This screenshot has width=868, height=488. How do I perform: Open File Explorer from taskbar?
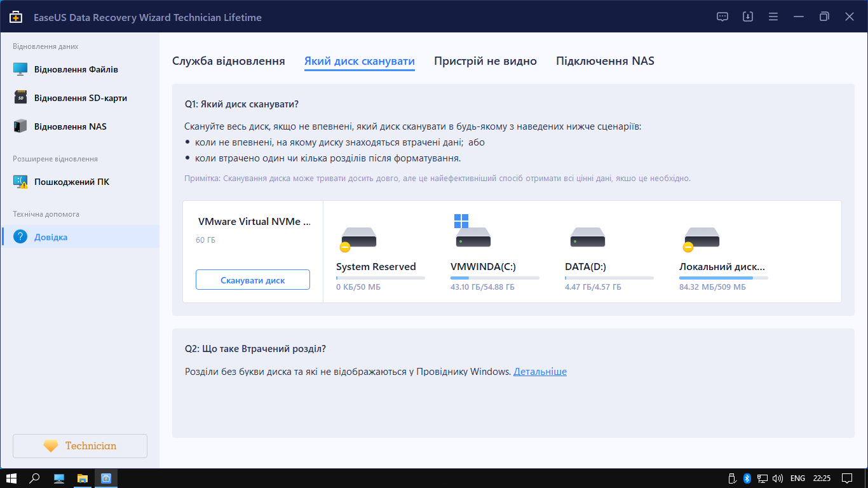coord(83,478)
